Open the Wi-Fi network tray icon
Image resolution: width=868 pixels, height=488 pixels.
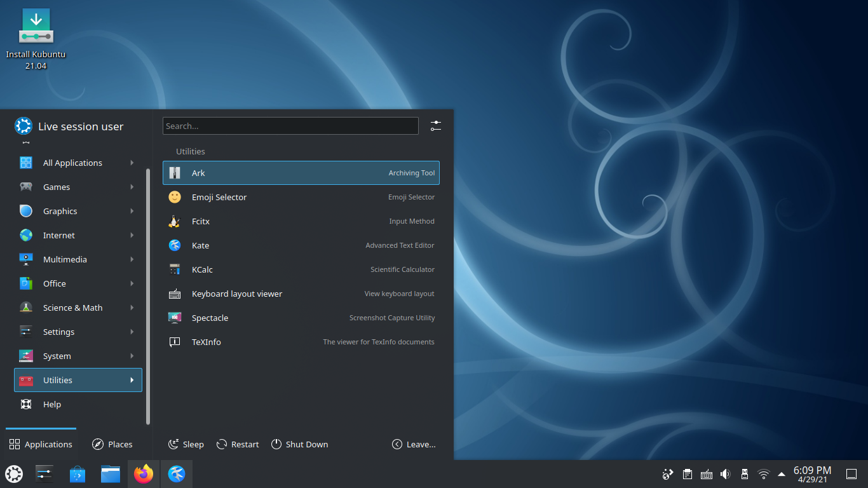click(x=764, y=474)
